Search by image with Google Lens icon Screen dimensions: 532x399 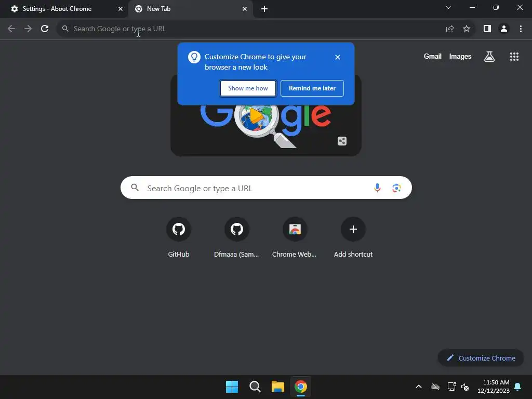[x=396, y=188]
